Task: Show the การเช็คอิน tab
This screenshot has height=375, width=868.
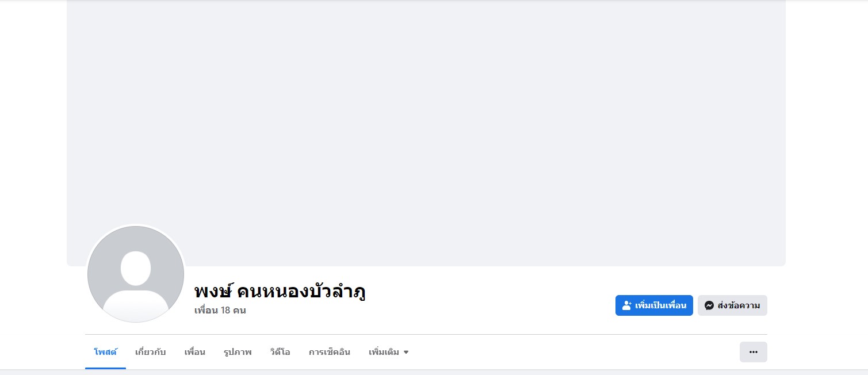Action: tap(329, 352)
